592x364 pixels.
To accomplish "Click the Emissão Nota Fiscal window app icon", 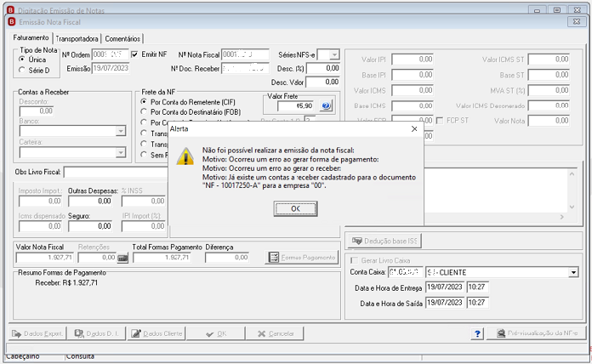I will click(12, 22).
